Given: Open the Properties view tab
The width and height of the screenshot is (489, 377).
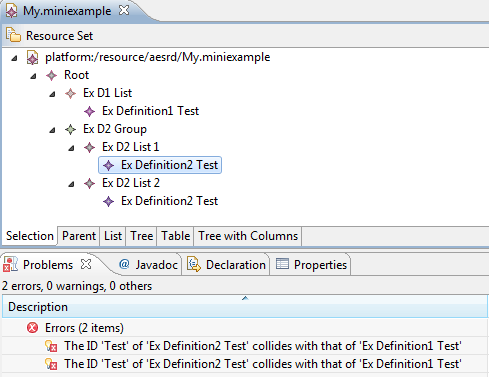Looking at the screenshot, I should pyautogui.click(x=312, y=265).
